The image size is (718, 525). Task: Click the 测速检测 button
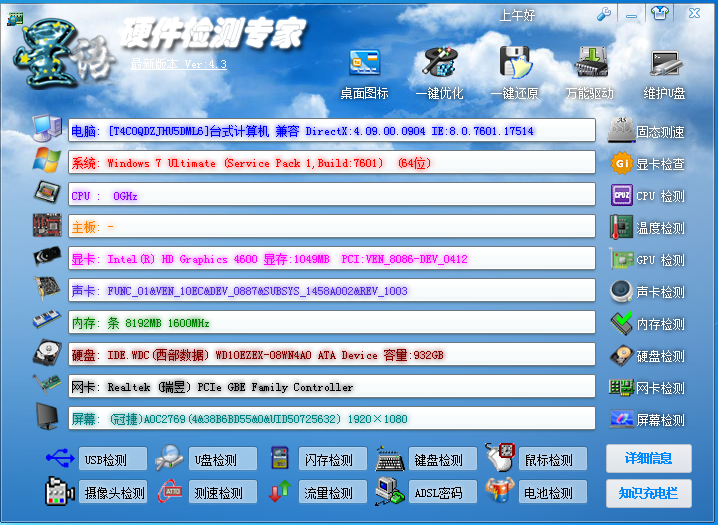point(223,492)
